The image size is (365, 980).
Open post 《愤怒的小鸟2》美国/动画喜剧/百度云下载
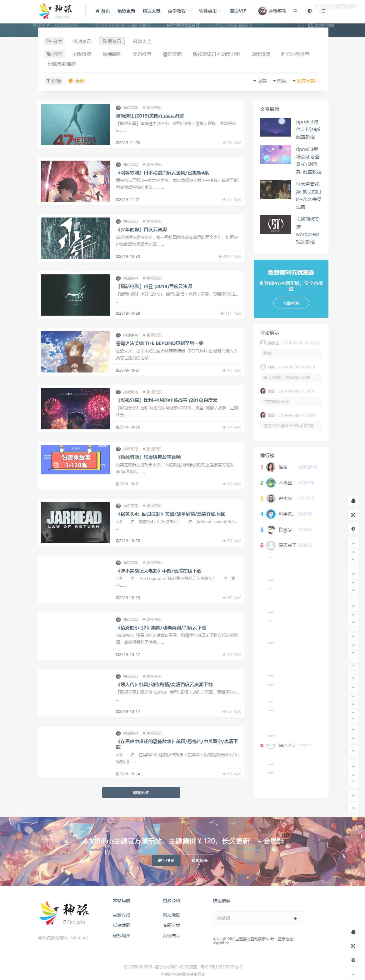pos(161,628)
